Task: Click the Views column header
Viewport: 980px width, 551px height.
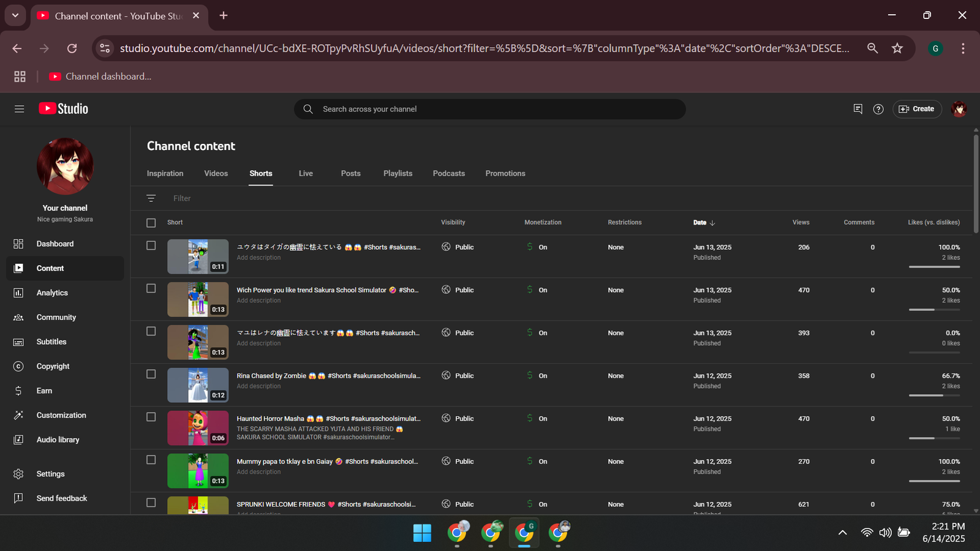Action: pyautogui.click(x=801, y=223)
